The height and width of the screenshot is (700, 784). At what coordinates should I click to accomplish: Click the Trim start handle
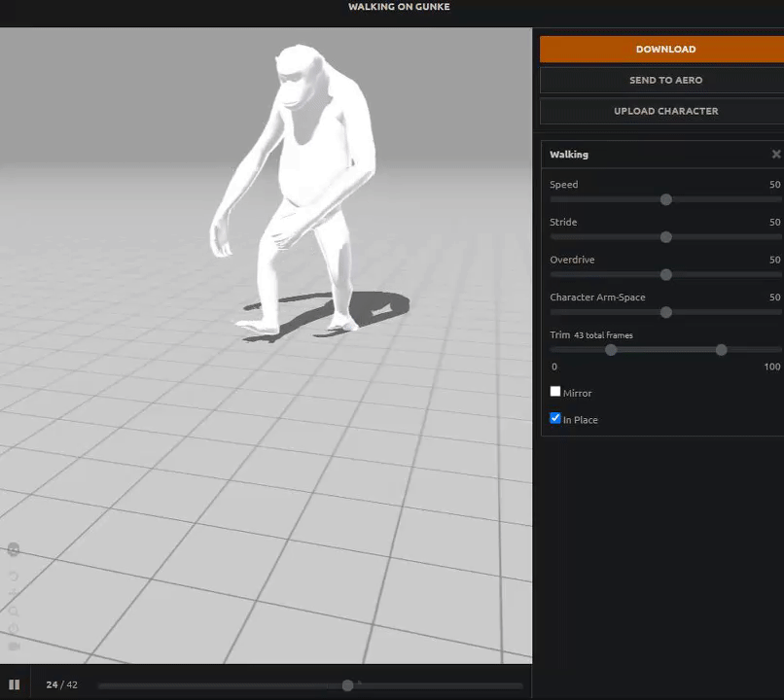click(611, 350)
